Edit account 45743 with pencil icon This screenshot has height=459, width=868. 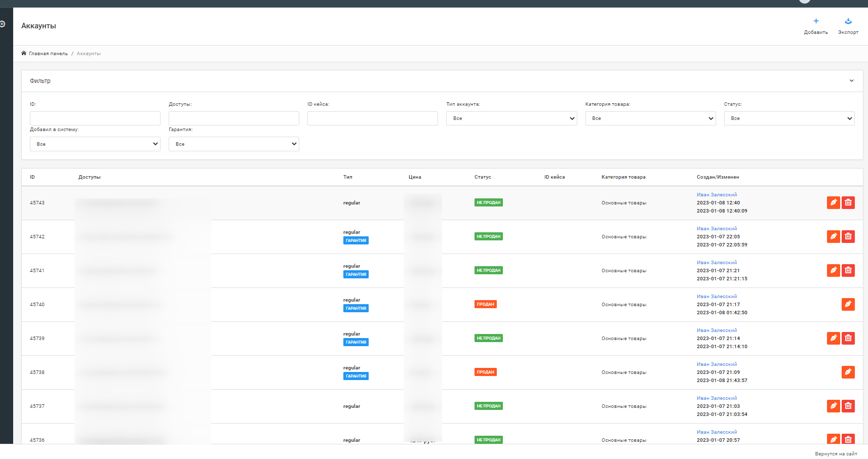coord(833,202)
